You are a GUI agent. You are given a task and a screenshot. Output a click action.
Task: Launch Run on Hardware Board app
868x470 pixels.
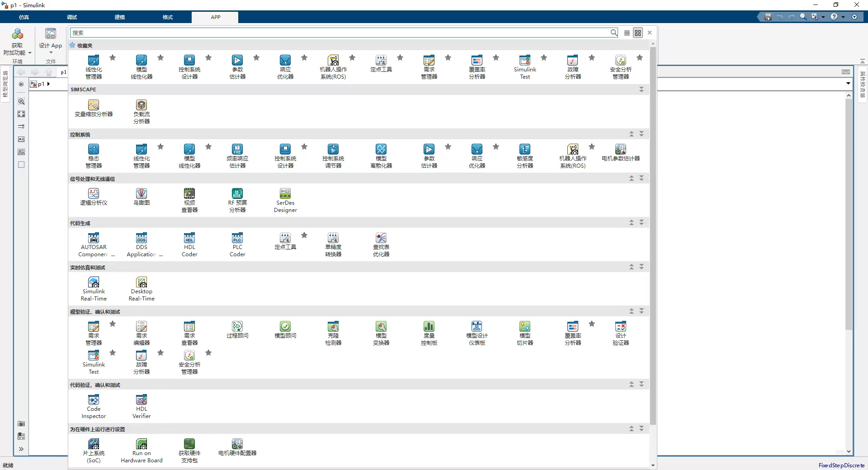pyautogui.click(x=142, y=451)
